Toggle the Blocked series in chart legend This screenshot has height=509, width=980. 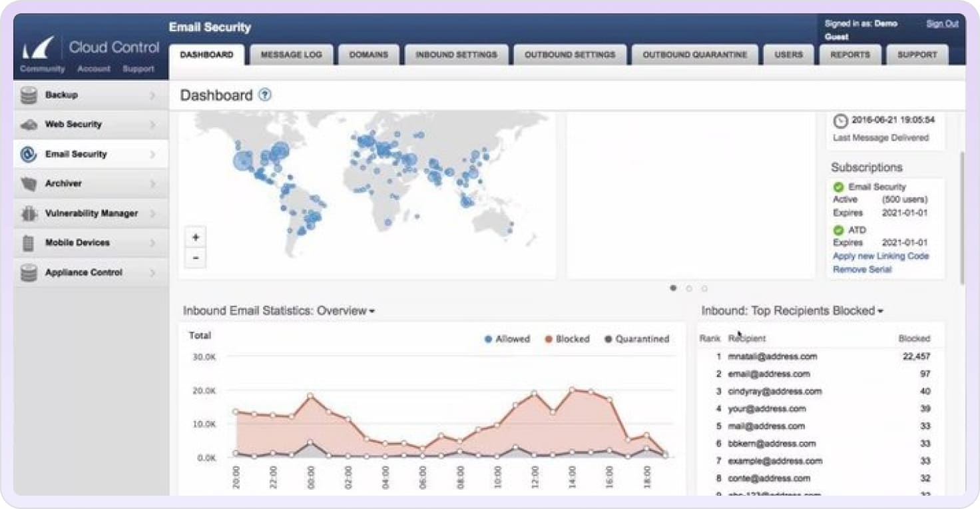coord(567,339)
